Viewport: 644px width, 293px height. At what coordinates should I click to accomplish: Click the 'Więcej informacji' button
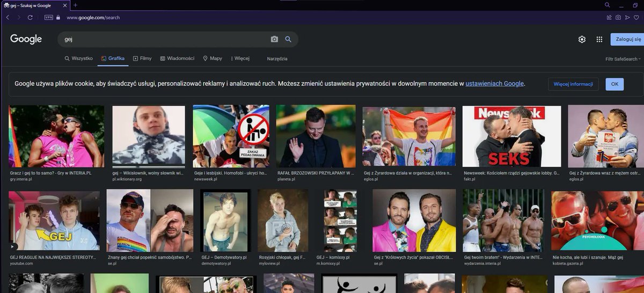coord(573,84)
